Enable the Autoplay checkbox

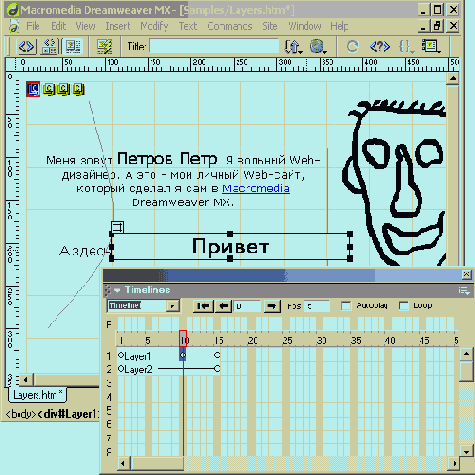[x=346, y=306]
